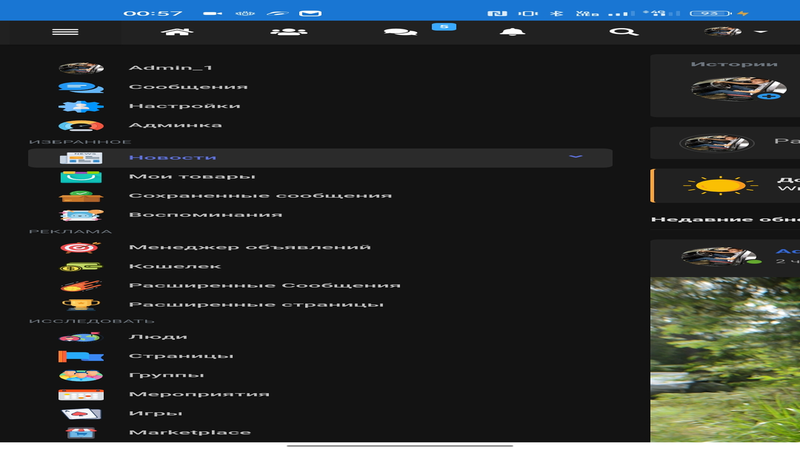Click the sunny weather widget icon
Image resolution: width=800 pixels, height=450 pixels.
(x=716, y=186)
